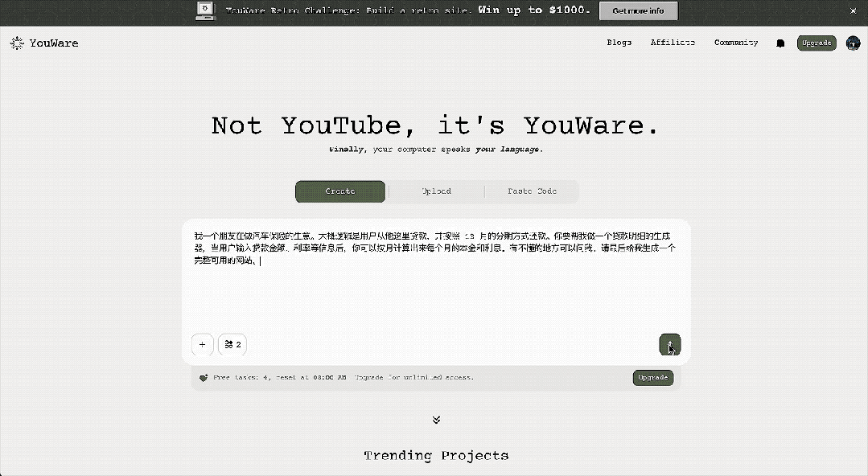Select the Create tab

(339, 191)
